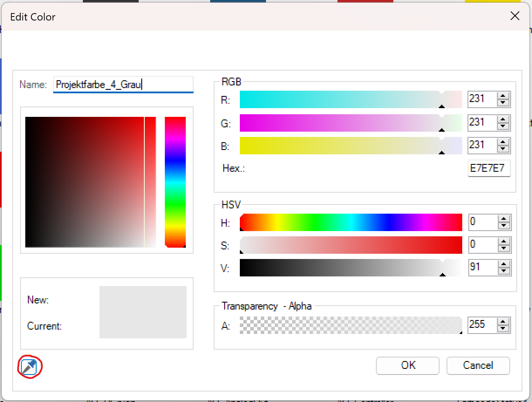Click the vertical rainbow hue strip
Viewport: 532px width, 402px height.
click(175, 182)
